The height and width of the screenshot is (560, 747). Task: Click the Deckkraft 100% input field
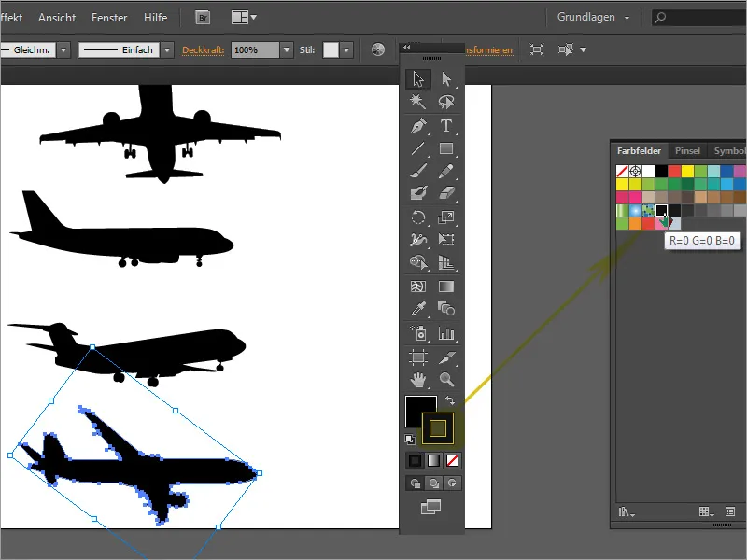[255, 50]
